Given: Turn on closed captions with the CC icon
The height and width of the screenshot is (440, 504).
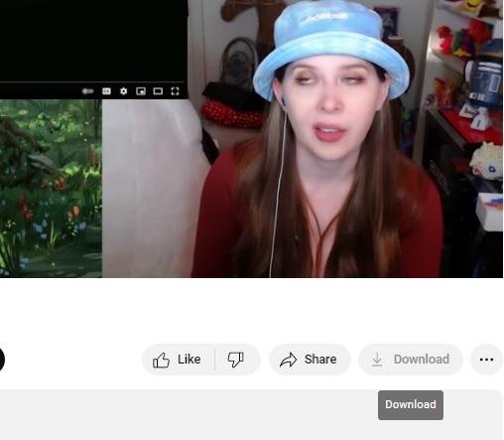Looking at the screenshot, I should [x=106, y=91].
